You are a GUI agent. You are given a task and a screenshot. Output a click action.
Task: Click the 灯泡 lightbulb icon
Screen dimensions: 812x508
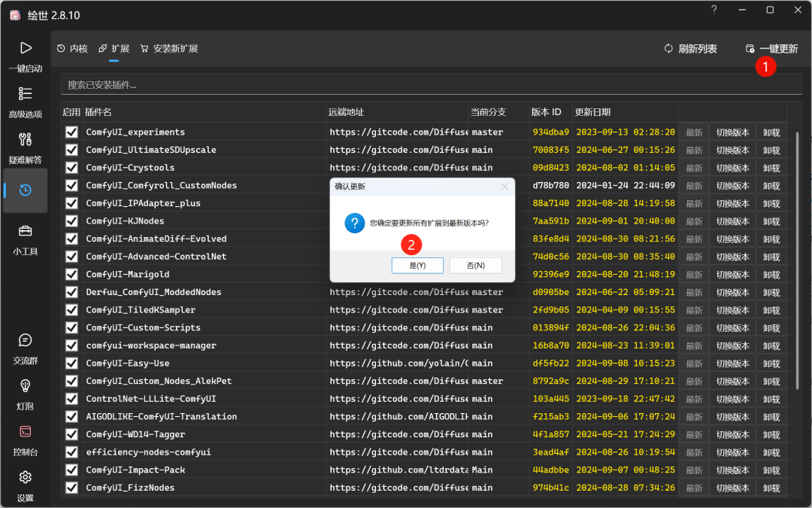(x=25, y=392)
